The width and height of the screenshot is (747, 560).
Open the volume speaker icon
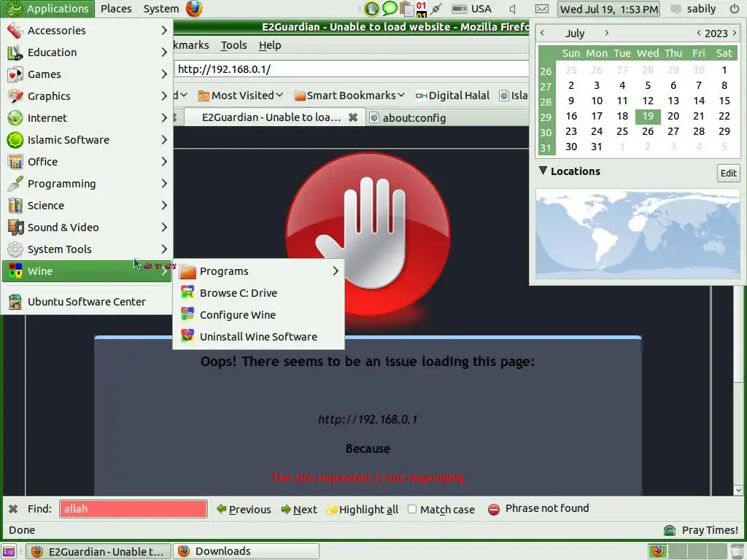pyautogui.click(x=513, y=9)
